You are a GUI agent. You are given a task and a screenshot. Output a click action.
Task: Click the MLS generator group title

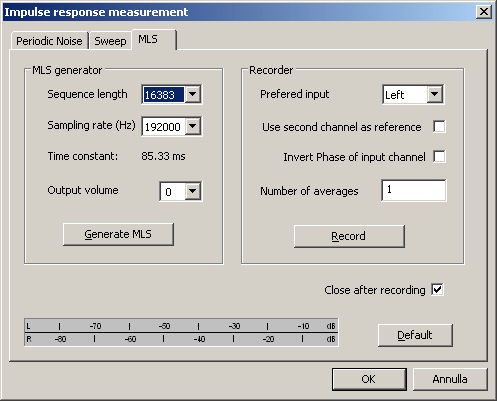point(67,70)
